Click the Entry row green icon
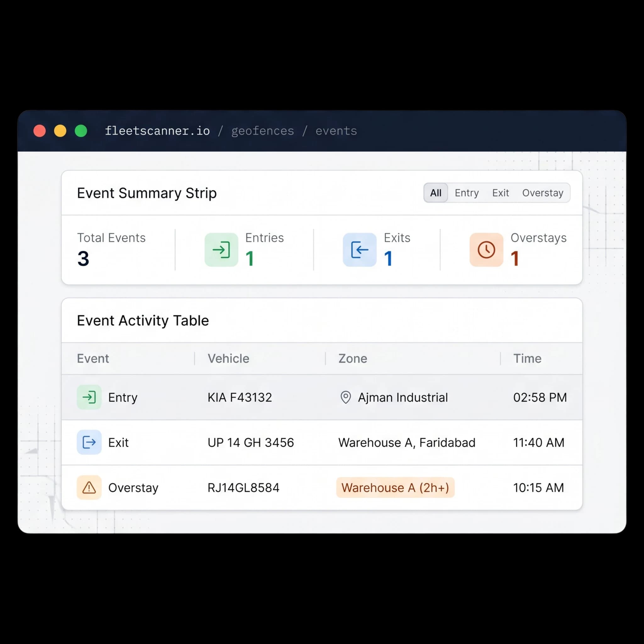This screenshot has width=644, height=644. point(89,397)
